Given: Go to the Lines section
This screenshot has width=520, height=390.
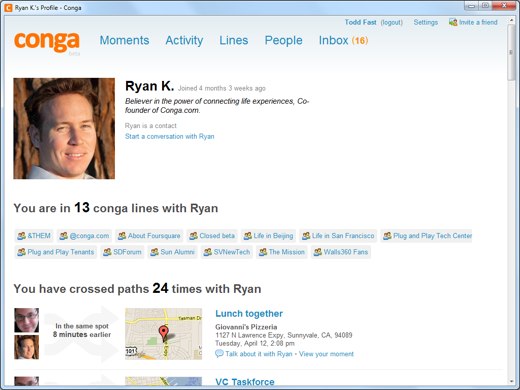Looking at the screenshot, I should tap(234, 40).
